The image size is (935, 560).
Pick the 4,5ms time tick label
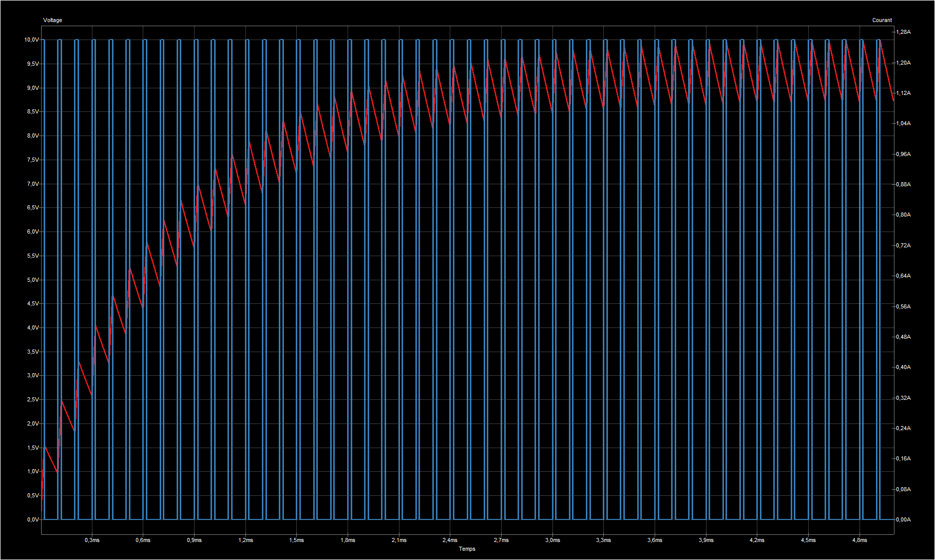click(x=808, y=540)
